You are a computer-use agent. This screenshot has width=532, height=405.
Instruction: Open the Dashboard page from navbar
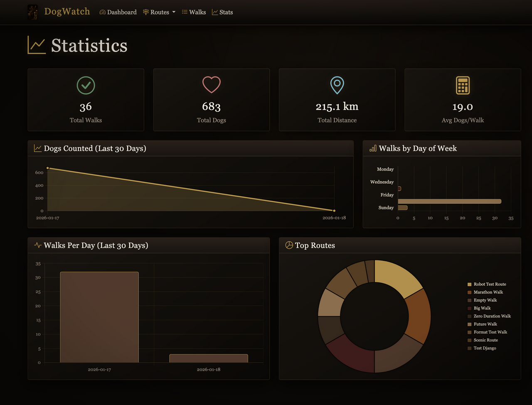118,12
